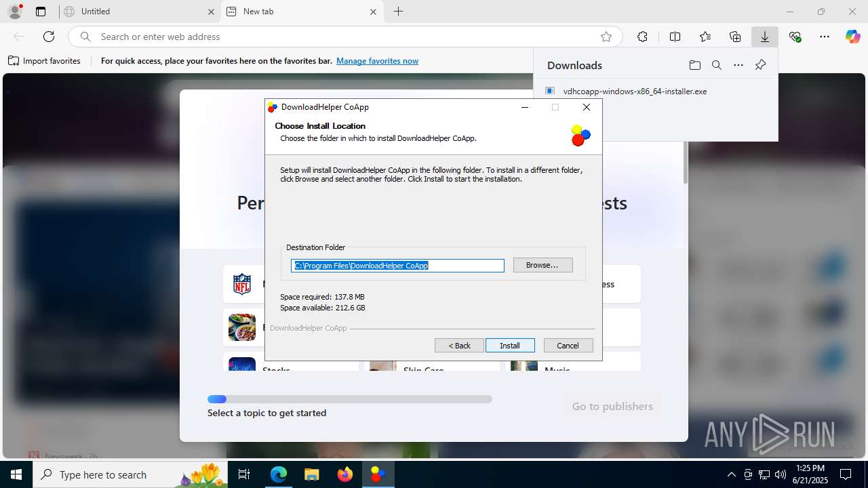Open the Manage favorites now link
This screenshot has height=488, width=868.
click(377, 61)
